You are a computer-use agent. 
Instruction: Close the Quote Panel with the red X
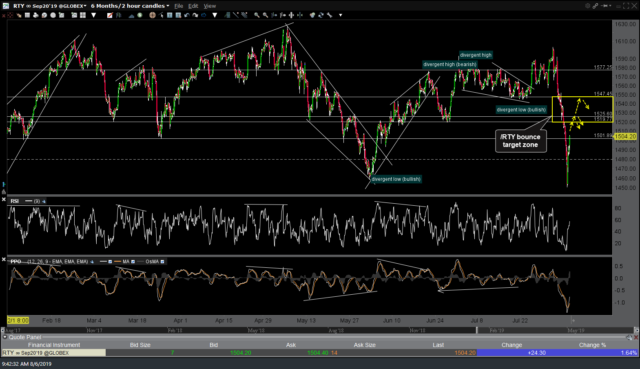(x=636, y=337)
